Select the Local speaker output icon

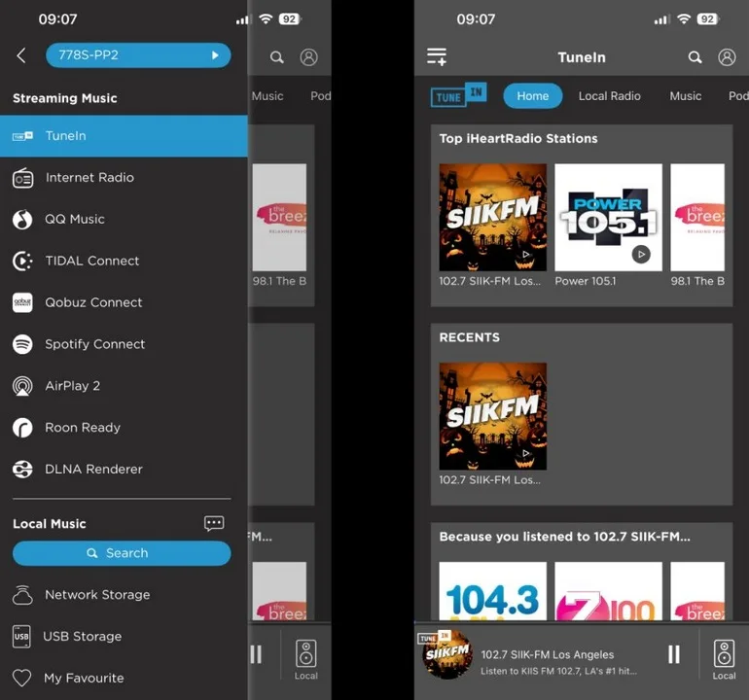pos(724,657)
